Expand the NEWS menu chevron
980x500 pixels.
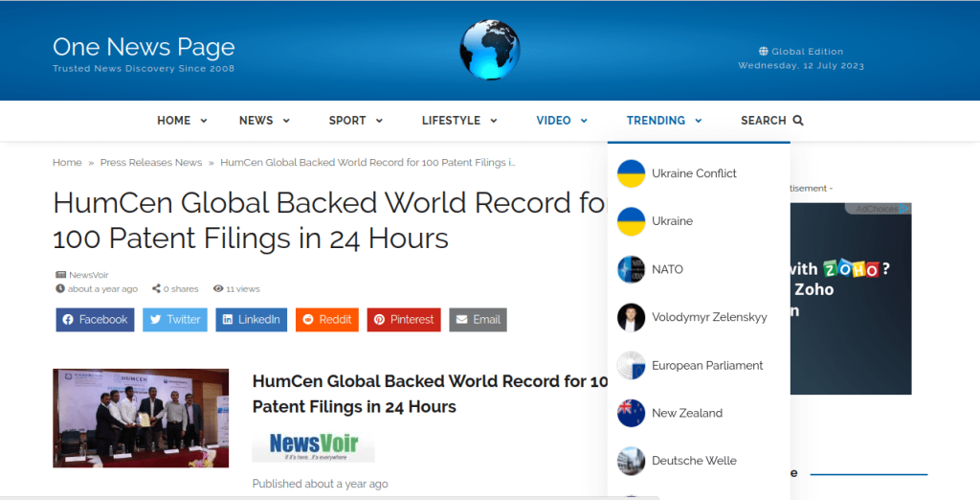pos(286,121)
